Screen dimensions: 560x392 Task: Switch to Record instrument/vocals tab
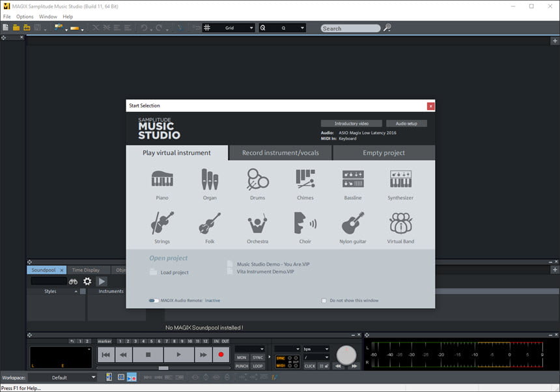(x=281, y=153)
